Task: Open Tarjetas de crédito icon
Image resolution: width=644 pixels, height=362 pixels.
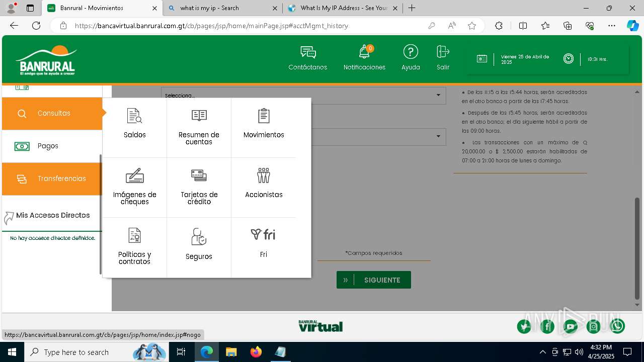Action: [199, 175]
